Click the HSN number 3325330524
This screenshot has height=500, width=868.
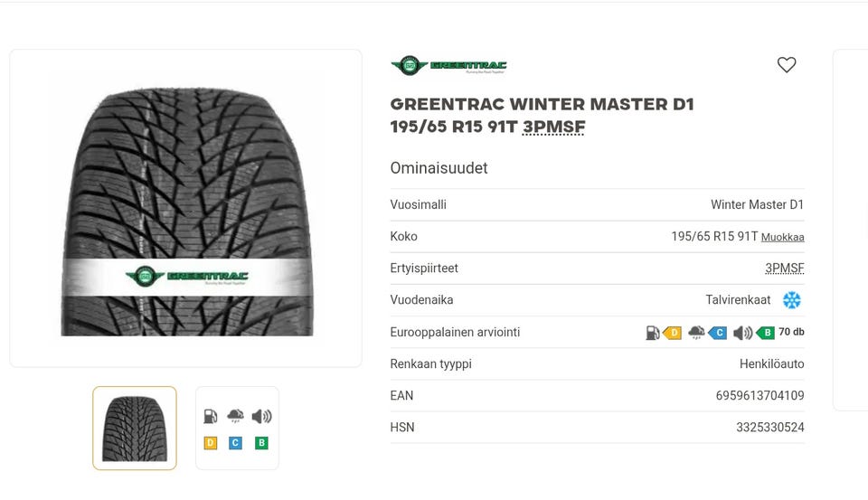770,428
